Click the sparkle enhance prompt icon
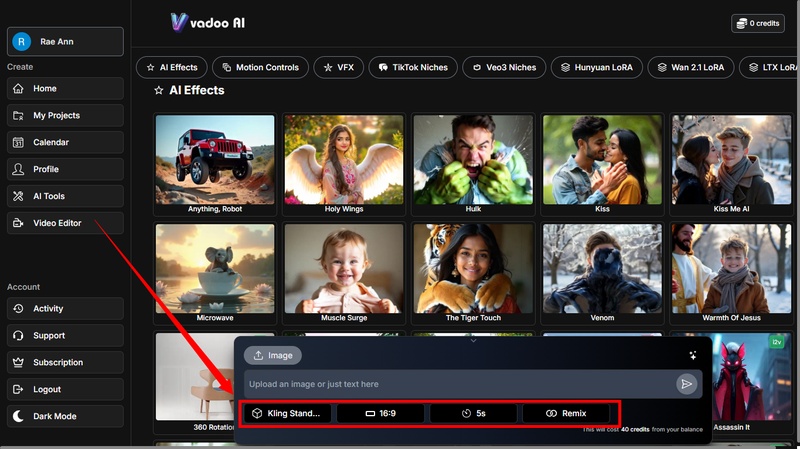The width and height of the screenshot is (800, 449). 692,355
